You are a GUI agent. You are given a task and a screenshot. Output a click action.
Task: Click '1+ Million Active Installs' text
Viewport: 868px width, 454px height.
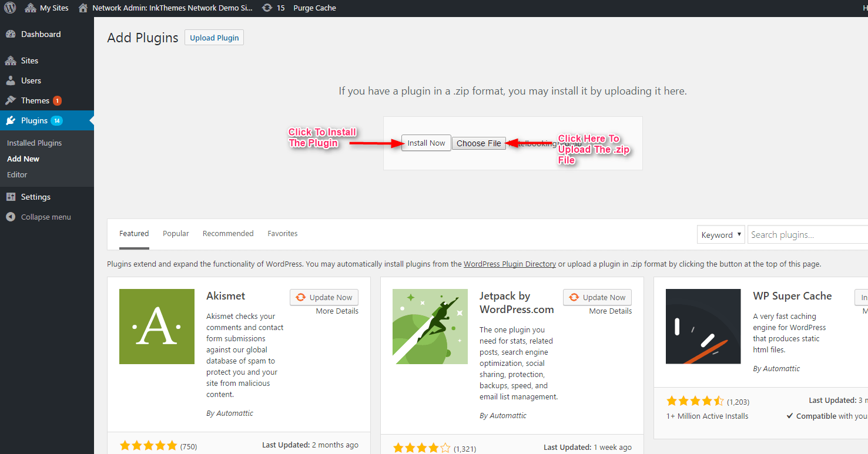(707, 416)
